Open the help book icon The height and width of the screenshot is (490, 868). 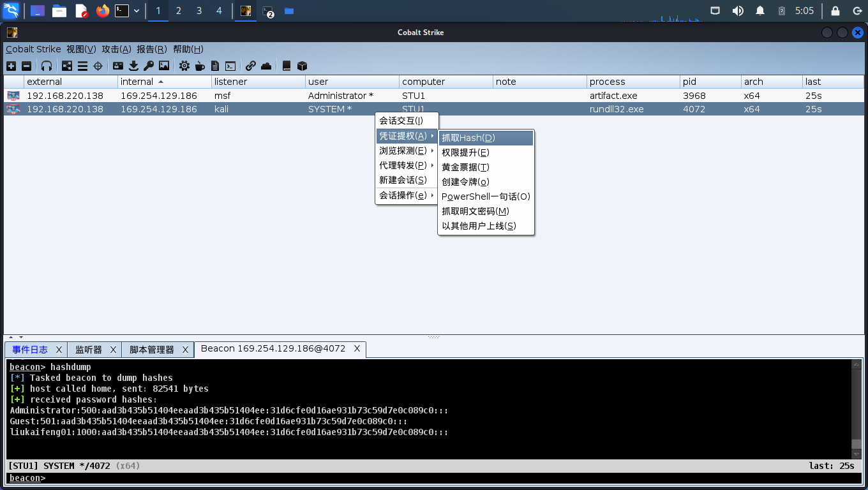pos(287,66)
